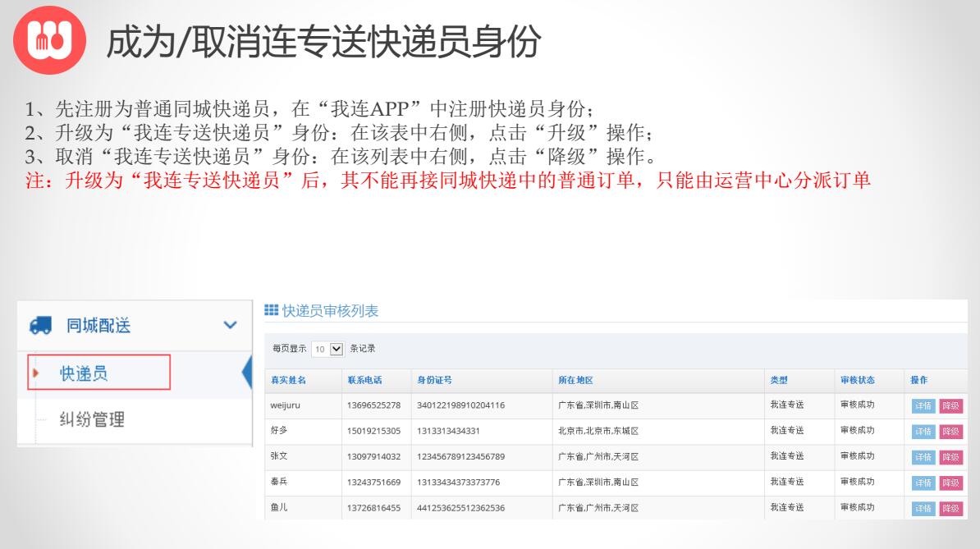Viewport: 980px width, 549px height.
Task: Click the 条记录 label
Action: (x=363, y=349)
